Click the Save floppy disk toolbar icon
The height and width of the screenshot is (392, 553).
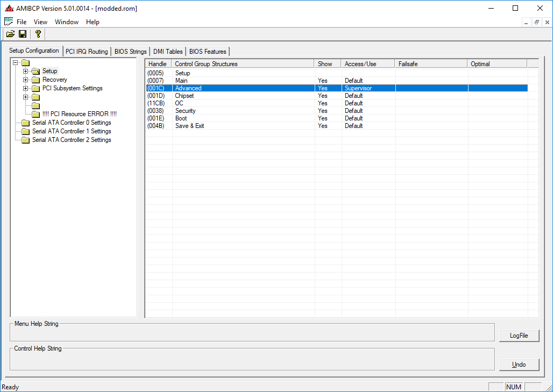coord(23,34)
